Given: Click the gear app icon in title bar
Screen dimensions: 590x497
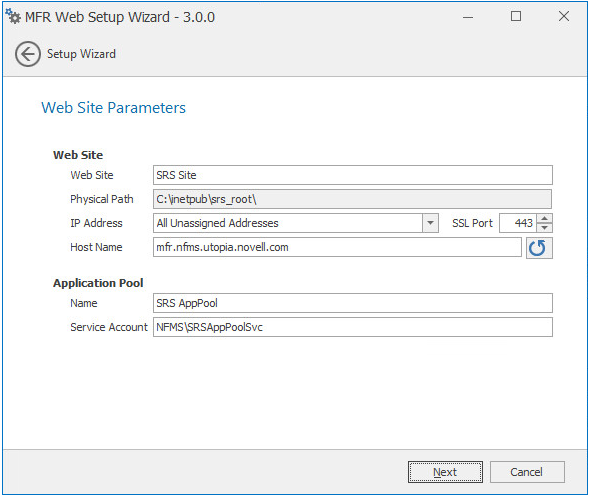Looking at the screenshot, I should 13,17.
